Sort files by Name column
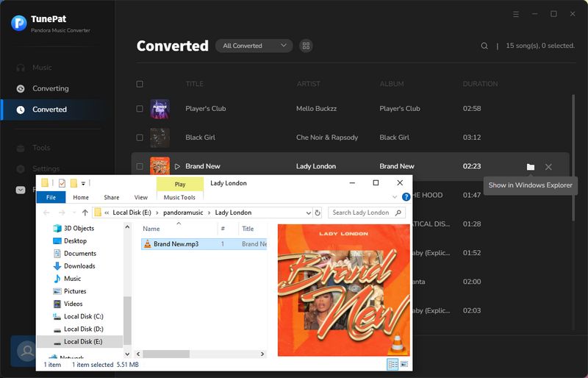The image size is (588, 378). [x=151, y=229]
